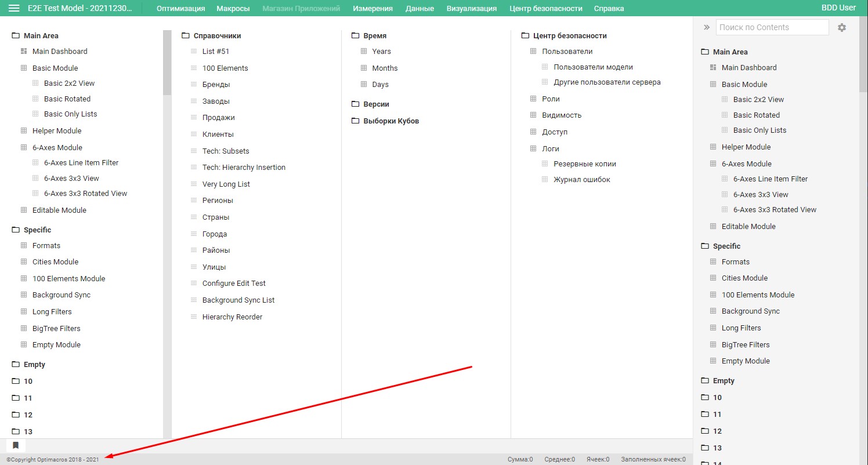Image resolution: width=868 pixels, height=465 pixels.
Task: Open Пользователи модели link
Action: (593, 67)
